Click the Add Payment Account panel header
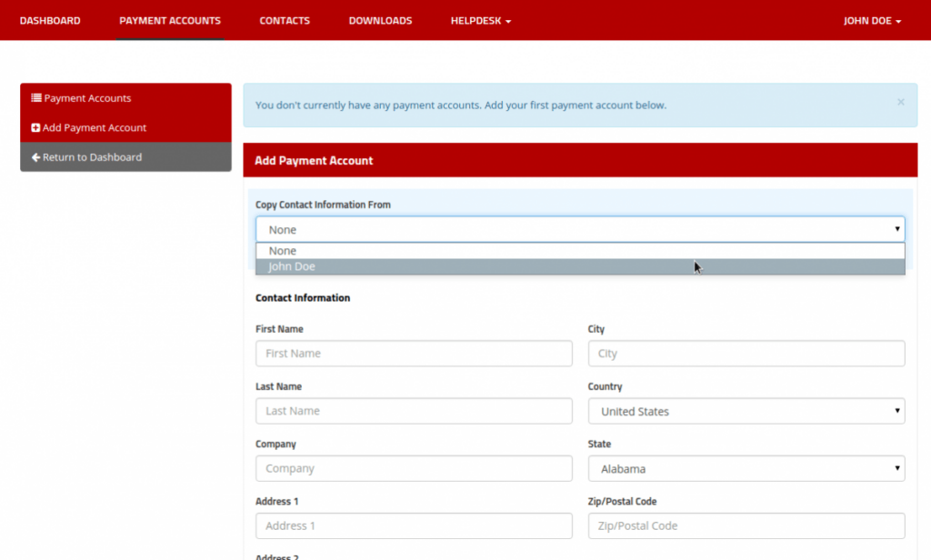The width and height of the screenshot is (931, 560). [x=580, y=160]
